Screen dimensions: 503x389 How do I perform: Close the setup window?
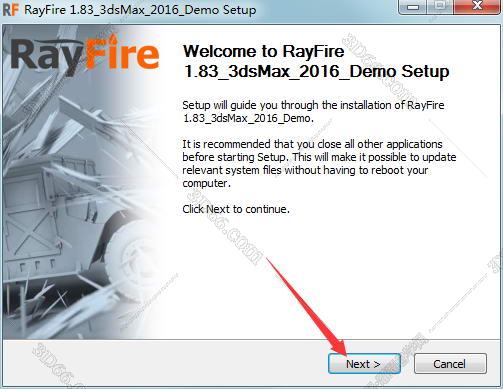(x=477, y=6)
